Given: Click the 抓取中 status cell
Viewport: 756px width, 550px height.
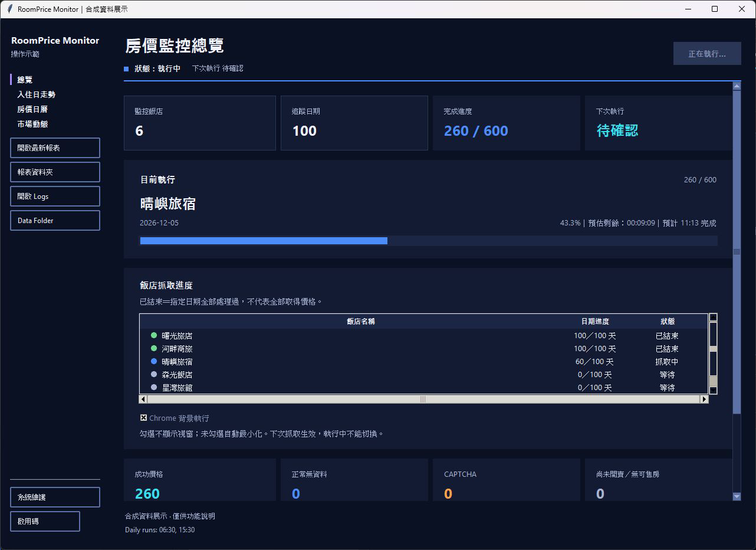Looking at the screenshot, I should [667, 362].
